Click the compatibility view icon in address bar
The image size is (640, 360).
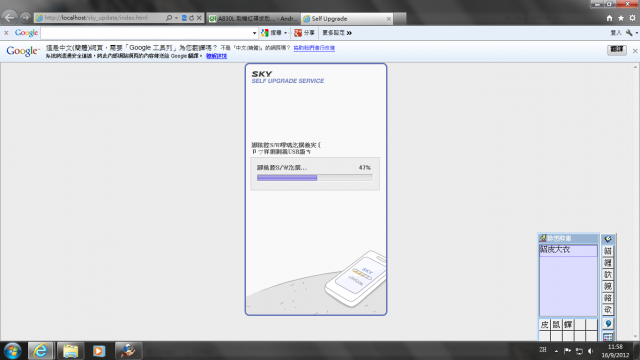(184, 18)
